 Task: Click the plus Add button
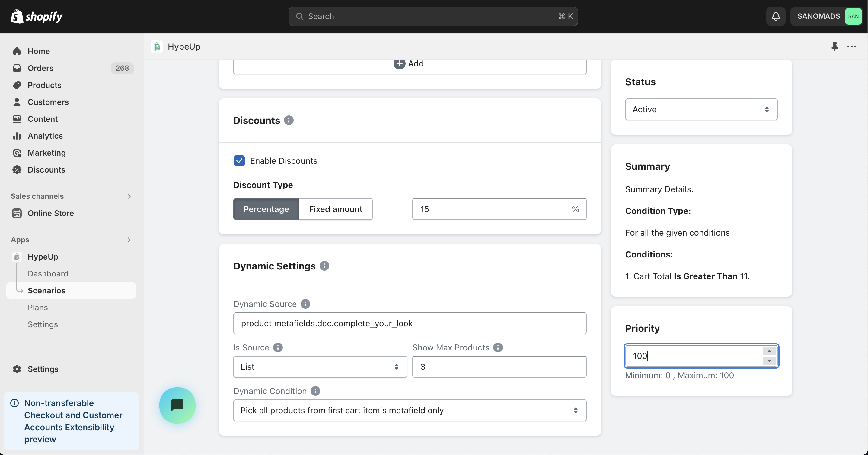click(409, 64)
